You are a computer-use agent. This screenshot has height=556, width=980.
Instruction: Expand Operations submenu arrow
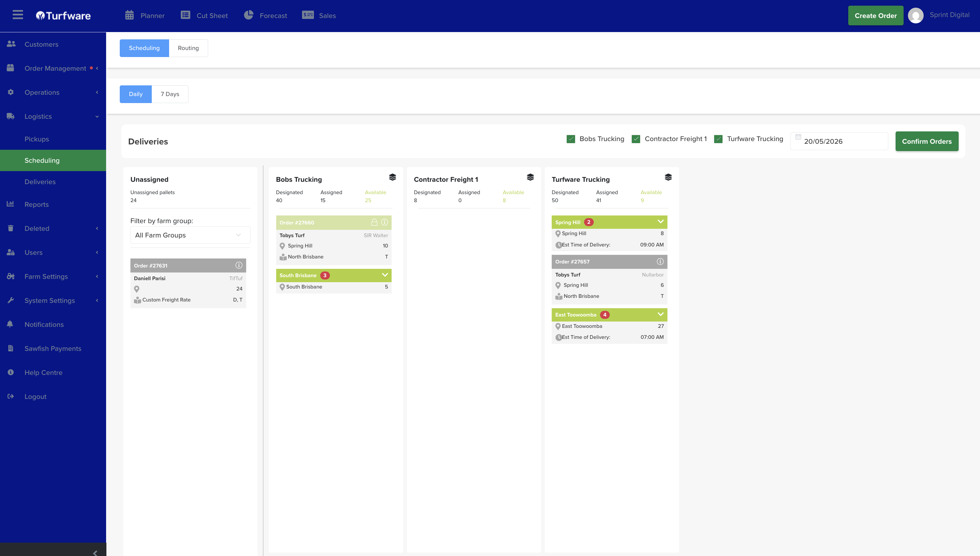[x=97, y=92]
